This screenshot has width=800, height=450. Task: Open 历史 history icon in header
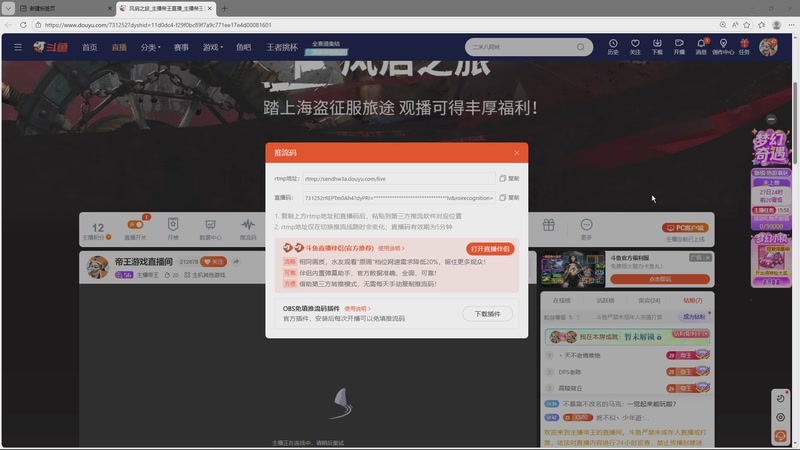(x=613, y=47)
